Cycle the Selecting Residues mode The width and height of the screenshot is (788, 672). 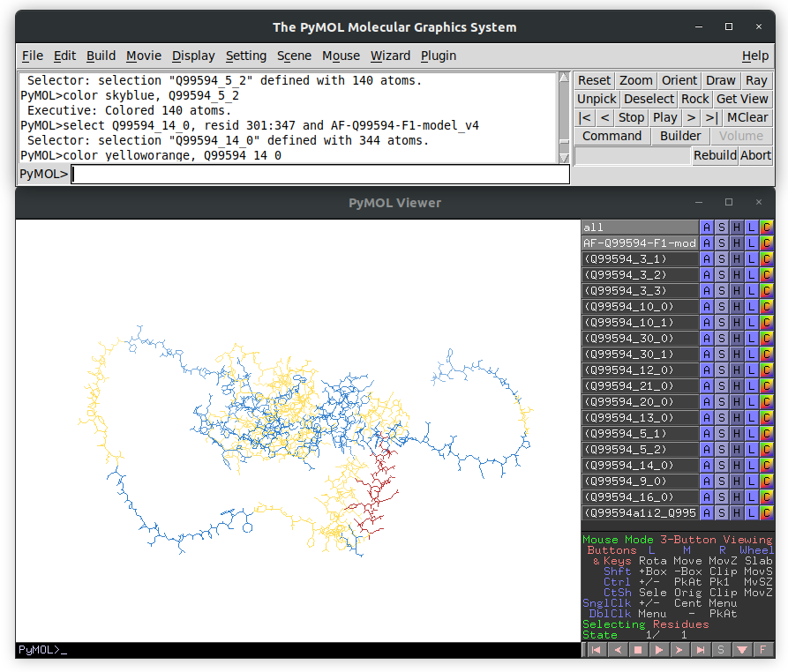[645, 624]
